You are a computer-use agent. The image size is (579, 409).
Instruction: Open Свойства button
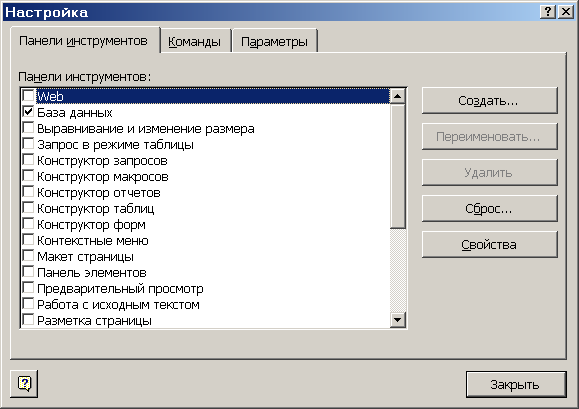[x=489, y=244]
